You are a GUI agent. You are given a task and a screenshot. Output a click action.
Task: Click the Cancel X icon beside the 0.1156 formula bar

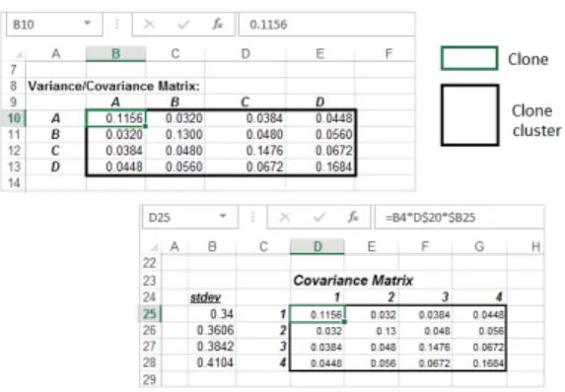(149, 25)
